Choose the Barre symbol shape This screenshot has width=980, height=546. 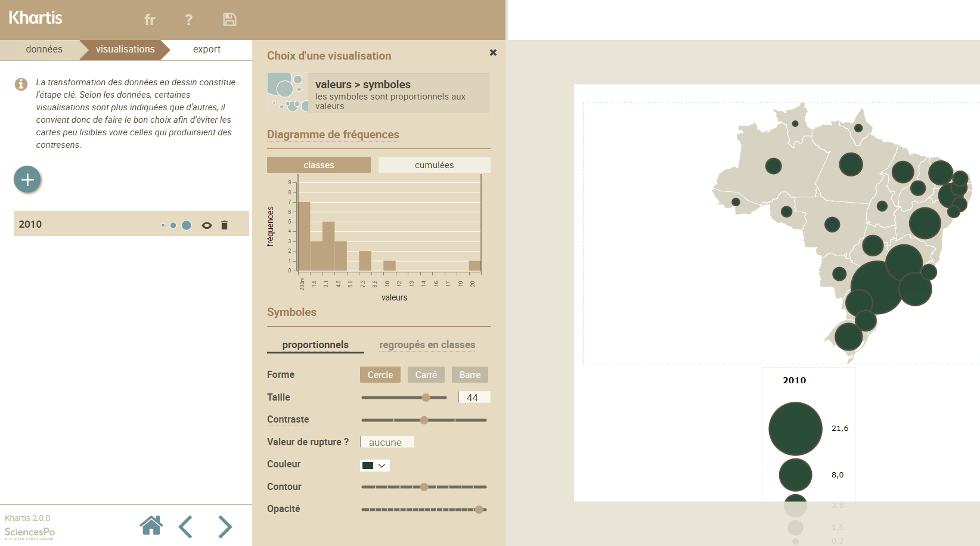[x=470, y=375]
